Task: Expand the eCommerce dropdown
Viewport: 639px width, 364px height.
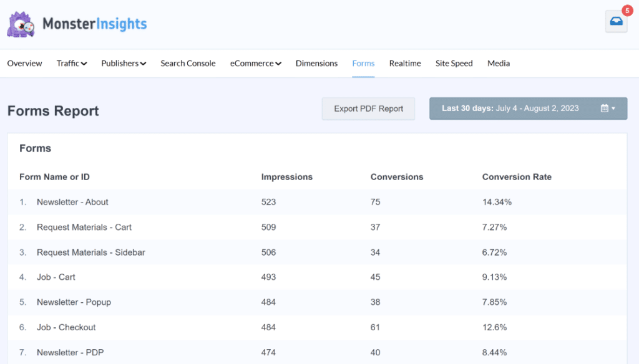Action: click(x=255, y=63)
